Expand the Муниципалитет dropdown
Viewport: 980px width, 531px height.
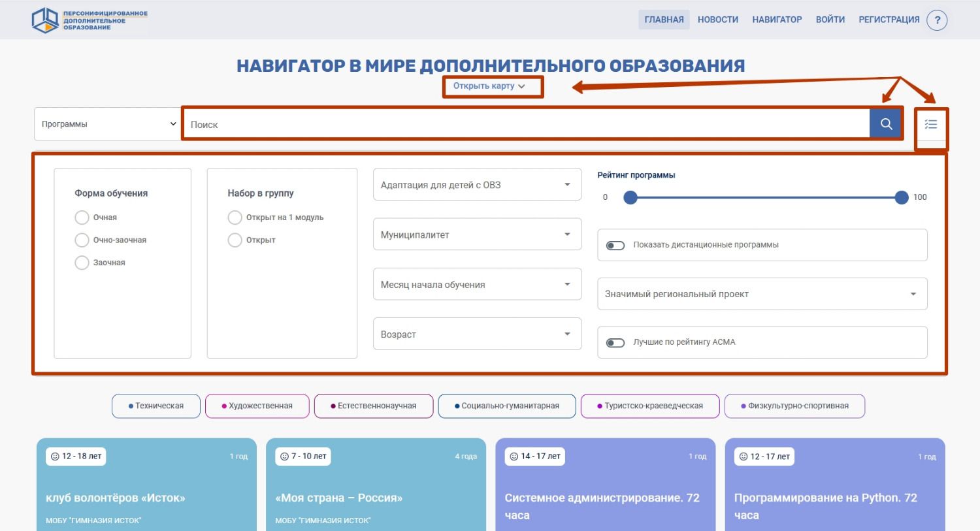pos(477,234)
